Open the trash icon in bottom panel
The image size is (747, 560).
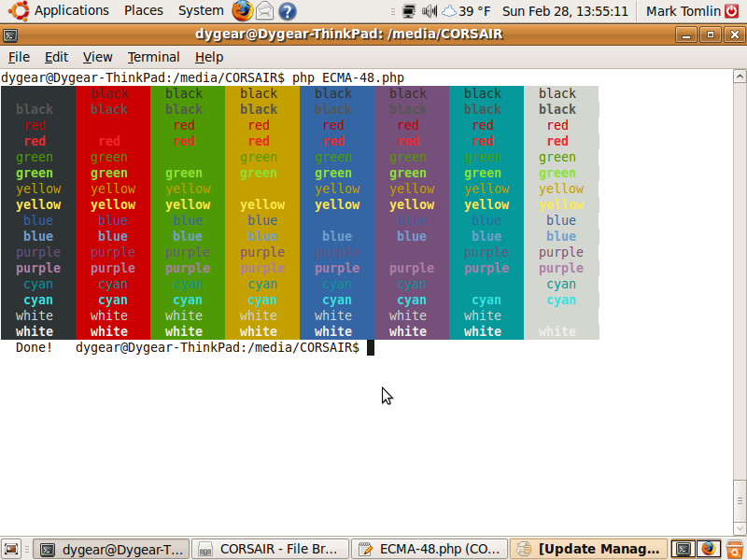tap(735, 549)
